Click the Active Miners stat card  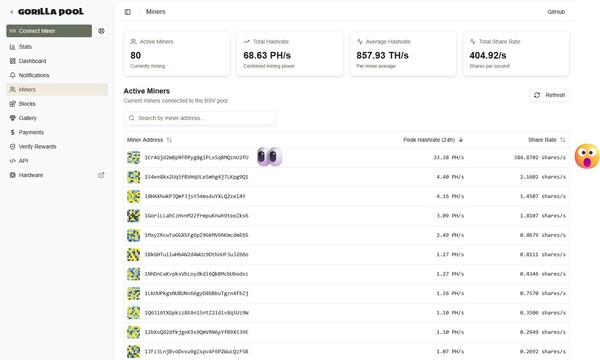[177, 54]
